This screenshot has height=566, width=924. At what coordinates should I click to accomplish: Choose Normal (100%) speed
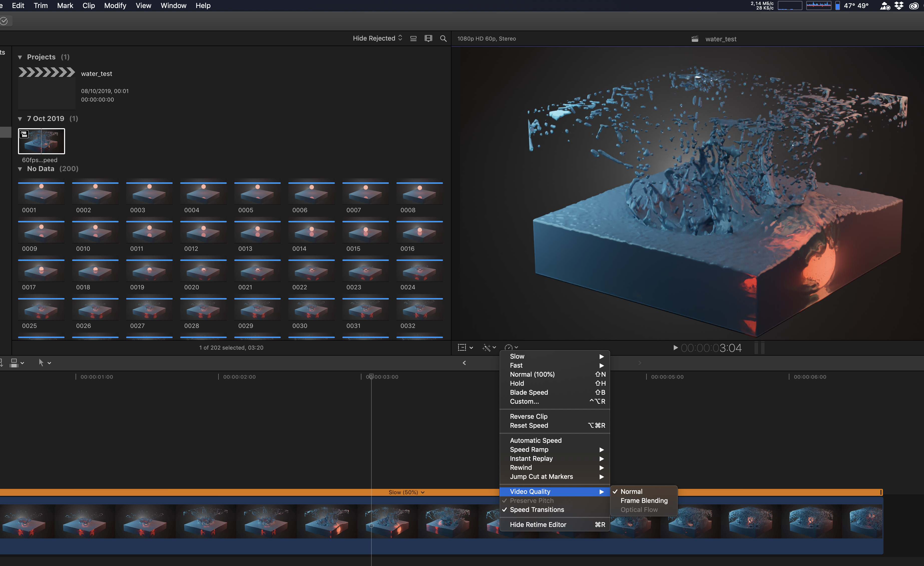(555, 374)
